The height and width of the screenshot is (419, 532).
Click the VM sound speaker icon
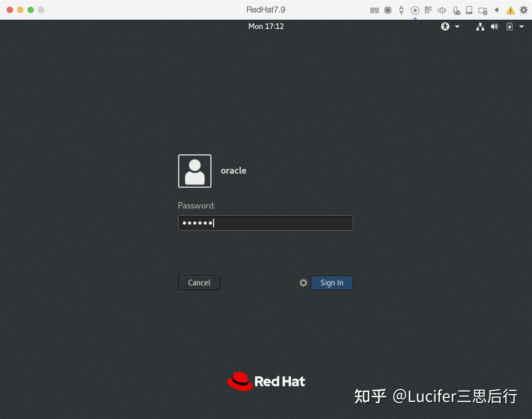(442, 10)
